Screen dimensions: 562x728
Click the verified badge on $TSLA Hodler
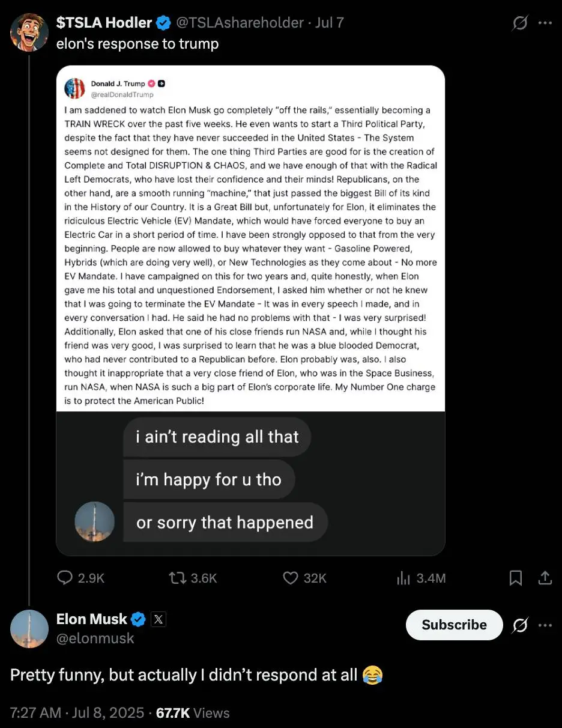point(163,22)
